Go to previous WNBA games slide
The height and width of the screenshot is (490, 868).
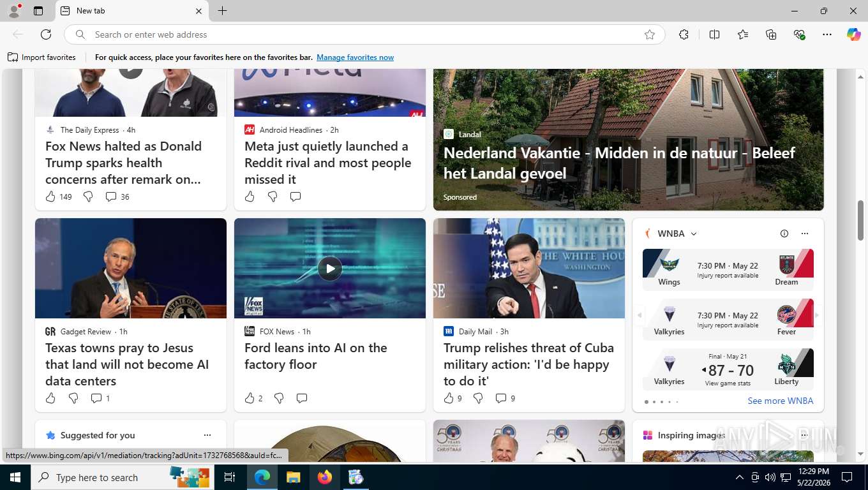pyautogui.click(x=640, y=315)
